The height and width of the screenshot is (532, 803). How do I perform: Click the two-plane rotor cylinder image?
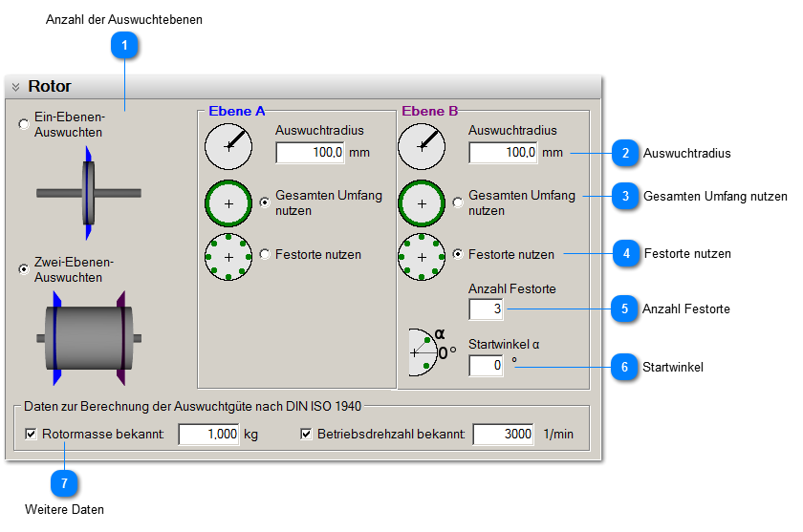88,337
